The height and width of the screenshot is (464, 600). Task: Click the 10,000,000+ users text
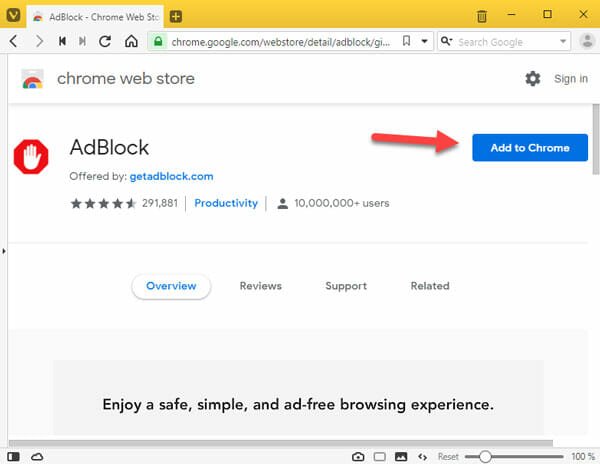[342, 203]
